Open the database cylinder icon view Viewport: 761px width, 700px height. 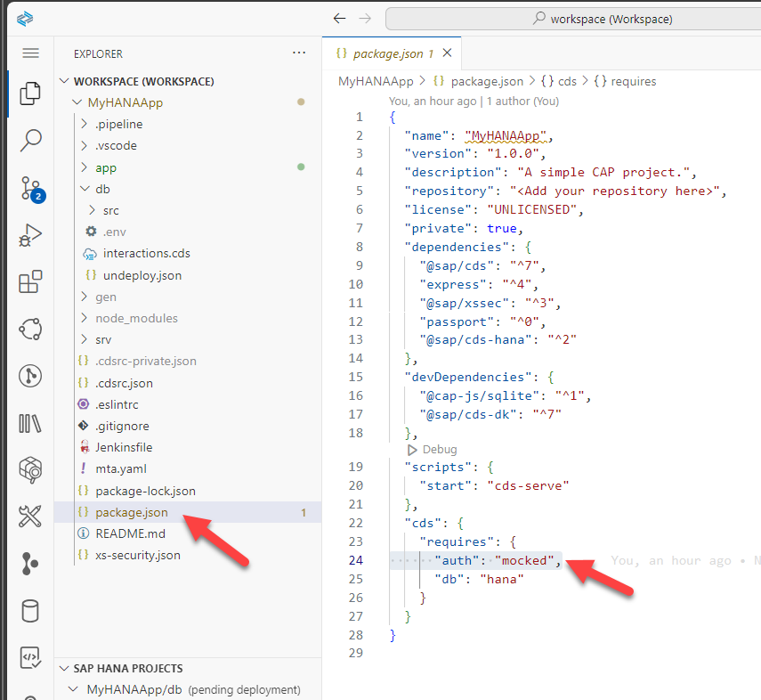click(x=30, y=611)
